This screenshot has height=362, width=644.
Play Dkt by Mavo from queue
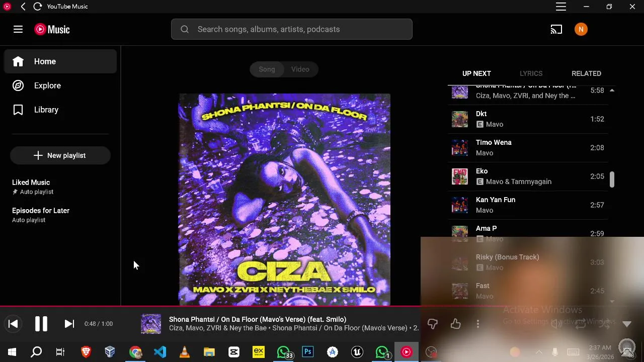click(528, 119)
